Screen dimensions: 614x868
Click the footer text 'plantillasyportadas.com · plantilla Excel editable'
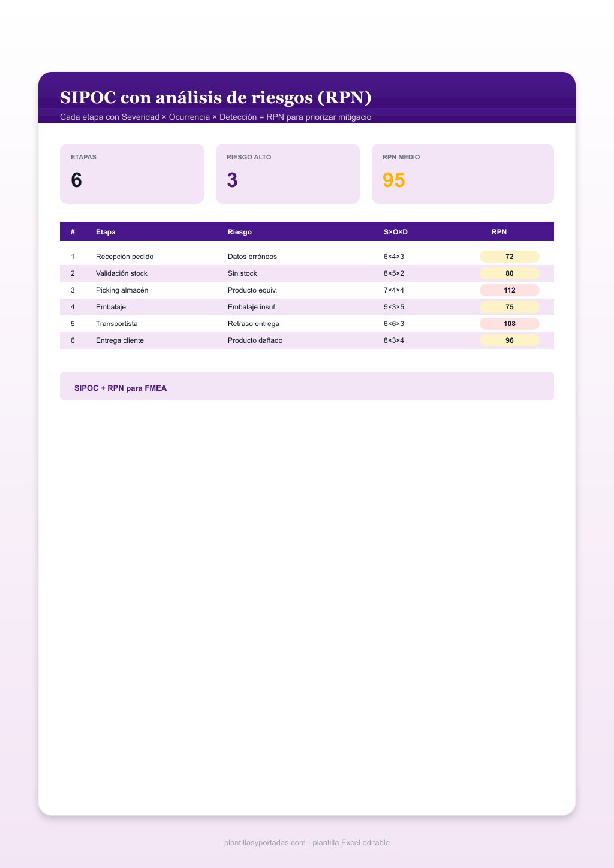click(x=307, y=843)
